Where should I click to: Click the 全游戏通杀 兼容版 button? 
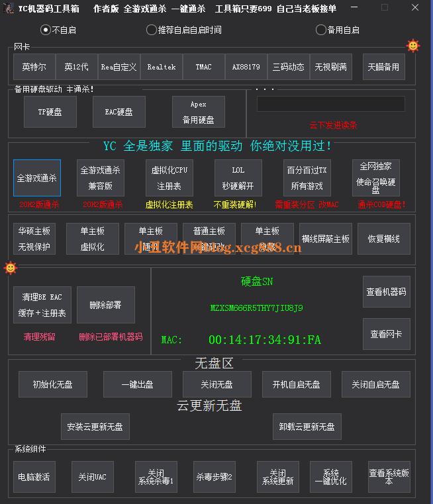[x=101, y=178]
